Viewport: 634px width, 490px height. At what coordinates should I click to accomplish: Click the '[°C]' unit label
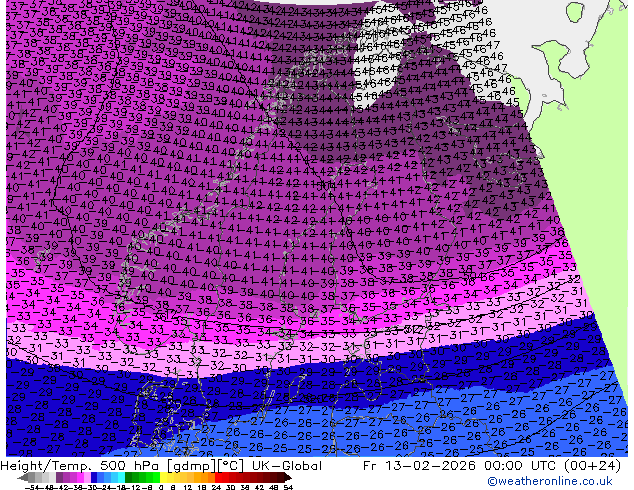[x=231, y=466]
